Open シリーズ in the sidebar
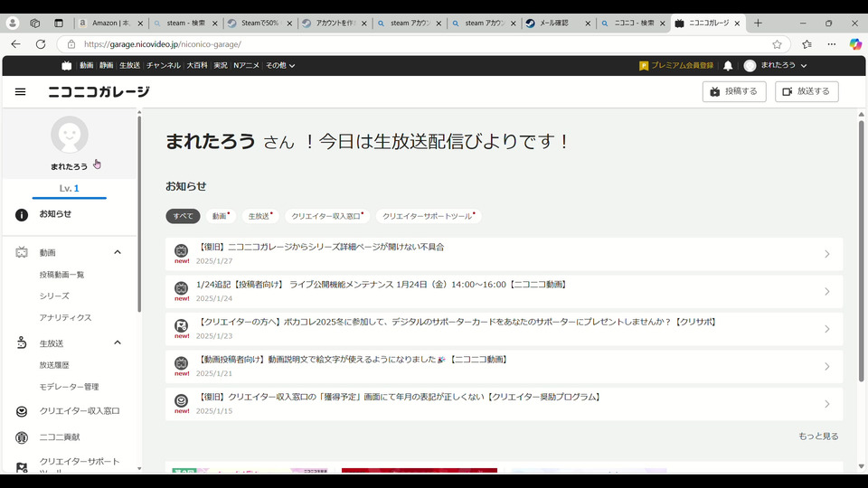 click(x=54, y=296)
